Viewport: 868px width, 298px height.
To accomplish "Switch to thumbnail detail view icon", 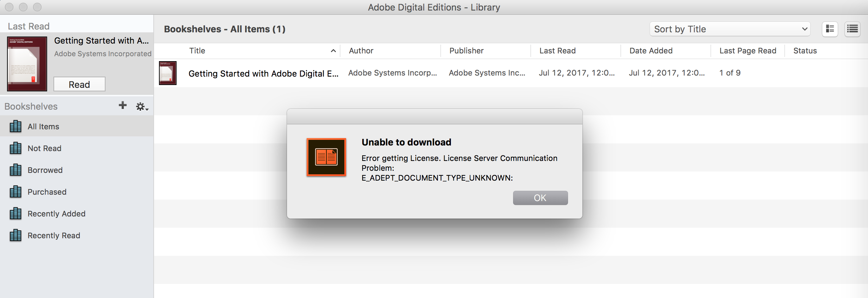I will [x=830, y=29].
